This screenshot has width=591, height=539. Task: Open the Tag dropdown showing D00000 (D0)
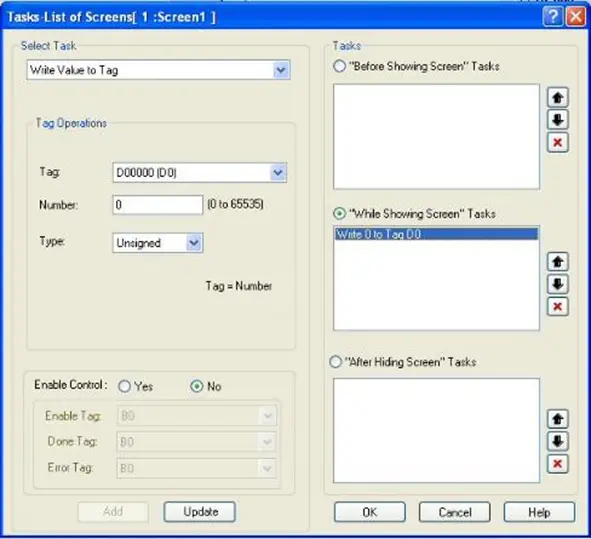coord(278,173)
